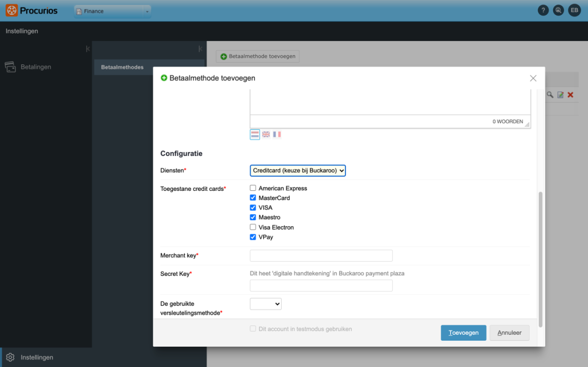This screenshot has width=588, height=367.
Task: Click the Betalingen card icon in the sidebar
Action: tap(10, 67)
